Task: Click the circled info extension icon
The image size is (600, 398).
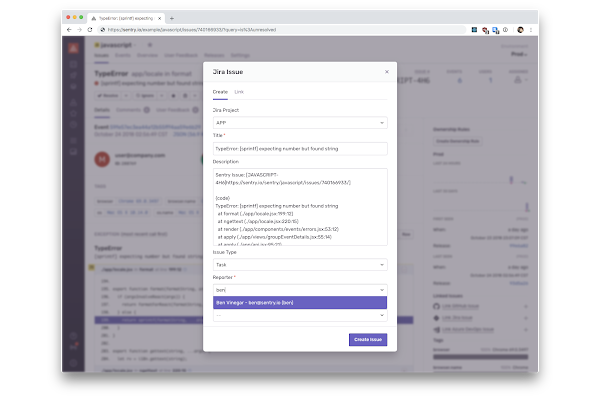Action: coord(505,29)
